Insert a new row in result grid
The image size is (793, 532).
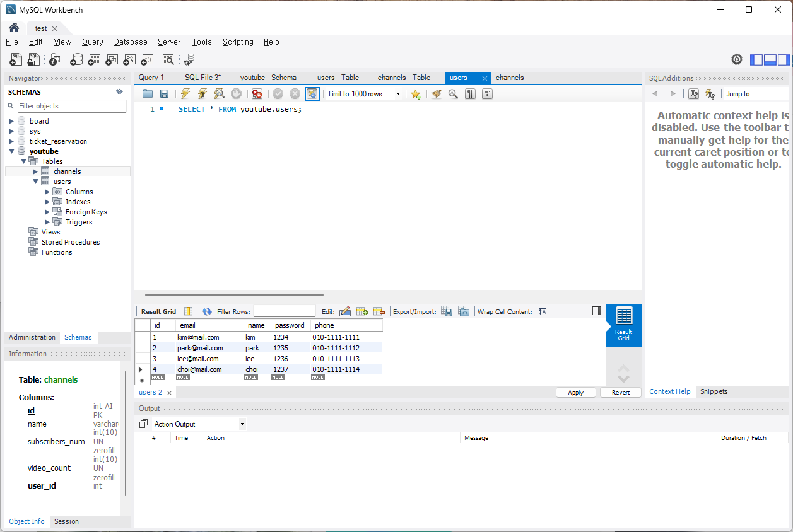click(362, 311)
